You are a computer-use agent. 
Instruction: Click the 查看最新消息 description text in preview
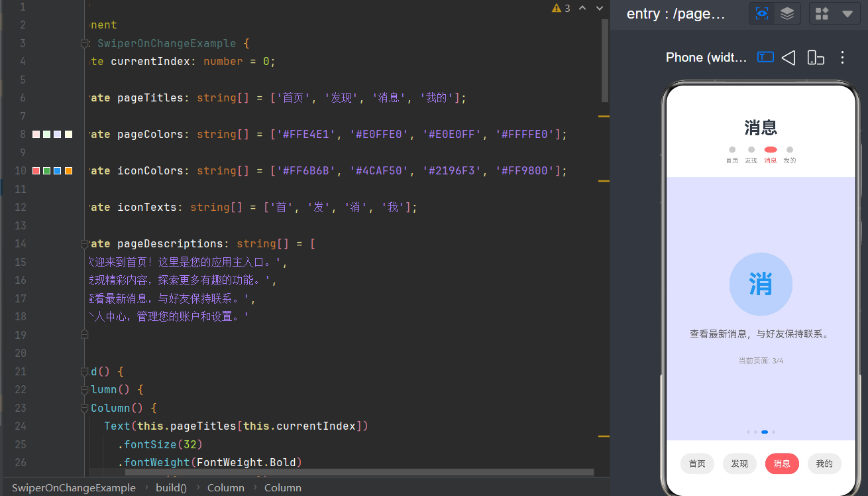(761, 334)
